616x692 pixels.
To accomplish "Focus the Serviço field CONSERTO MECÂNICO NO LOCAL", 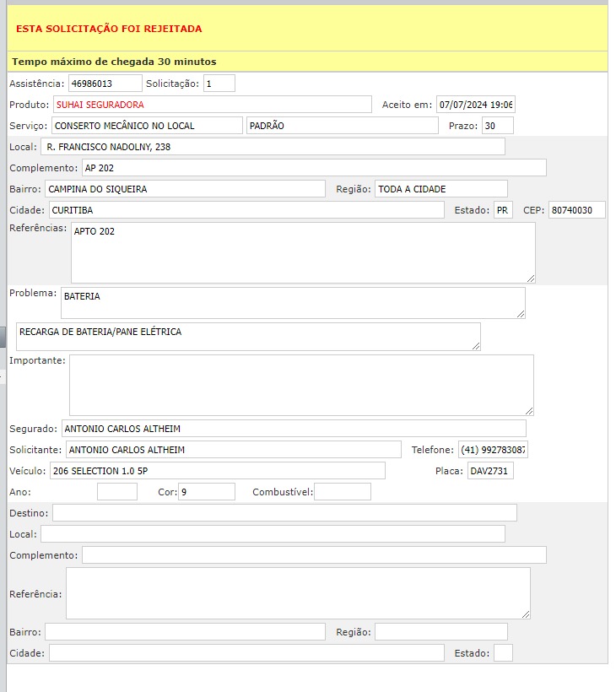I will tap(147, 126).
